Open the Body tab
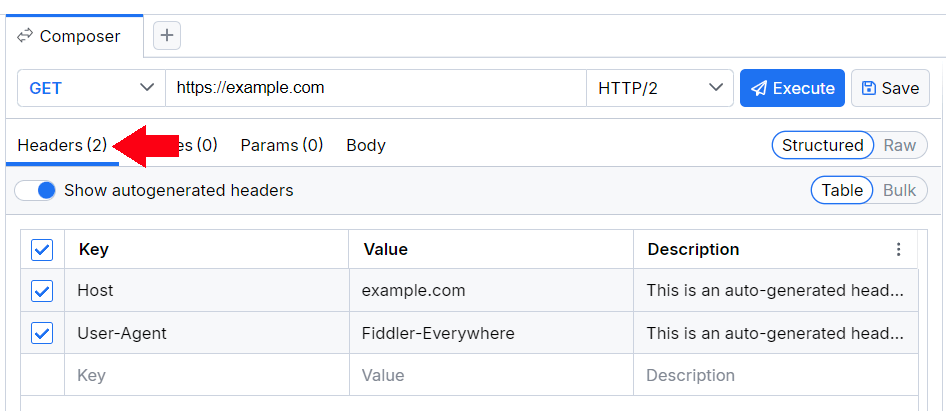946x411 pixels. coord(366,145)
